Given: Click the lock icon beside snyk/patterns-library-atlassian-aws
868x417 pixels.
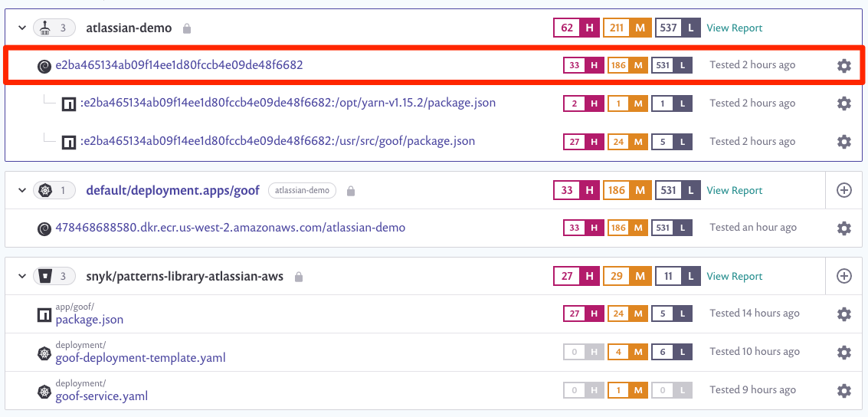Looking at the screenshot, I should coord(298,276).
